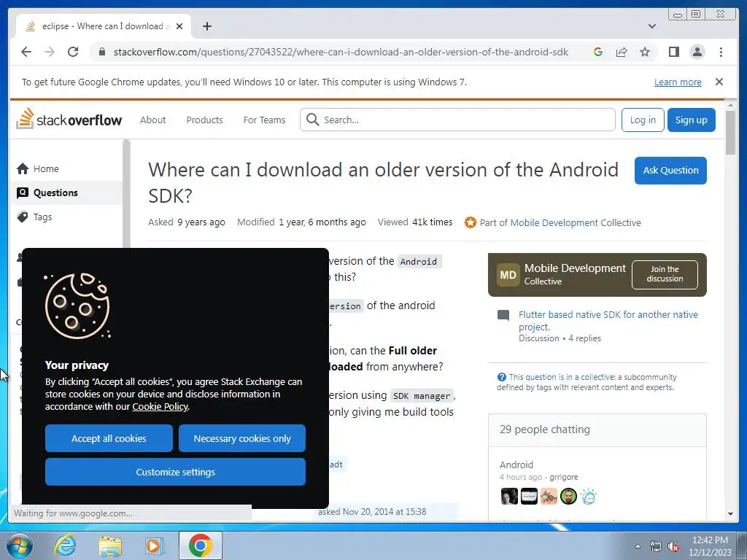
Task: Dismiss the Chrome update notification bar
Action: pos(719,82)
